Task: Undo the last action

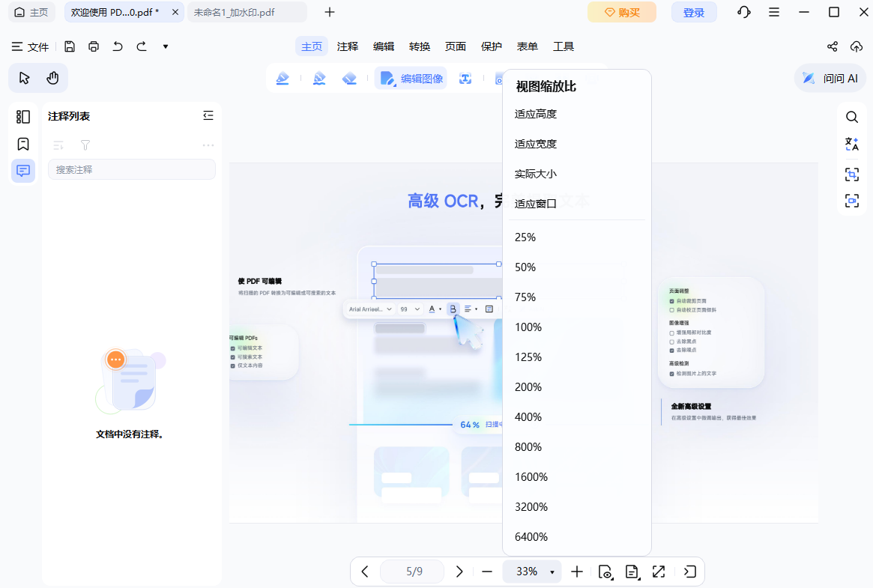Action: pos(118,46)
